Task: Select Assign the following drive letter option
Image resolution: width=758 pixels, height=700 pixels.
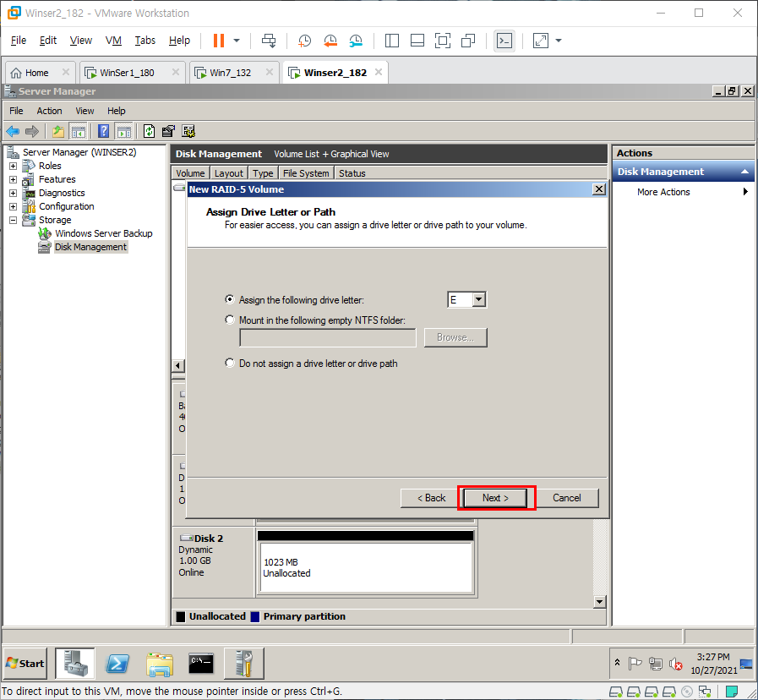Action: (x=230, y=299)
